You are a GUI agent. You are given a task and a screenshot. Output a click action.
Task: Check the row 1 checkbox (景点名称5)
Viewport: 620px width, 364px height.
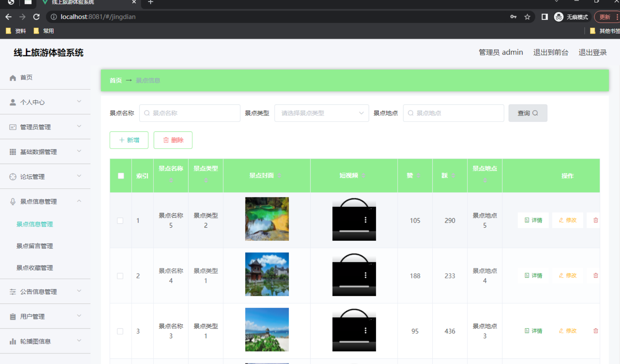click(120, 221)
